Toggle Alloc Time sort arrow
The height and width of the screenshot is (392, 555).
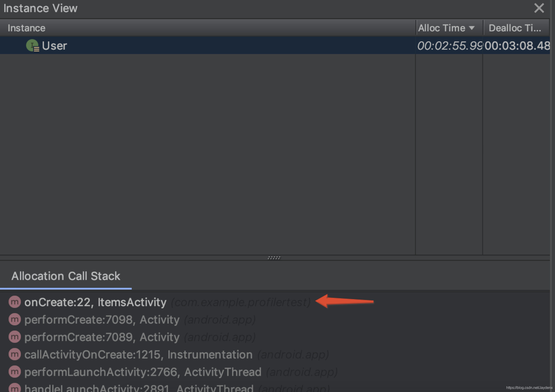tap(471, 28)
